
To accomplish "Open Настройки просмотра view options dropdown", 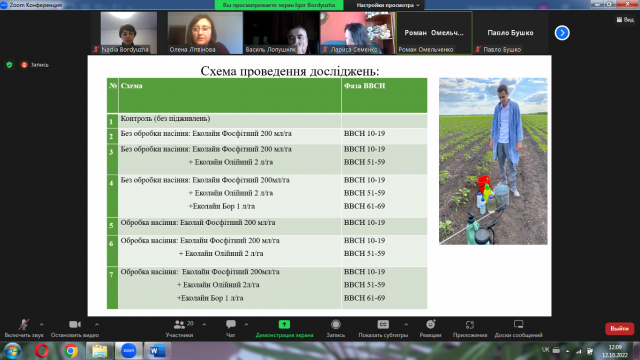I will click(x=388, y=5).
